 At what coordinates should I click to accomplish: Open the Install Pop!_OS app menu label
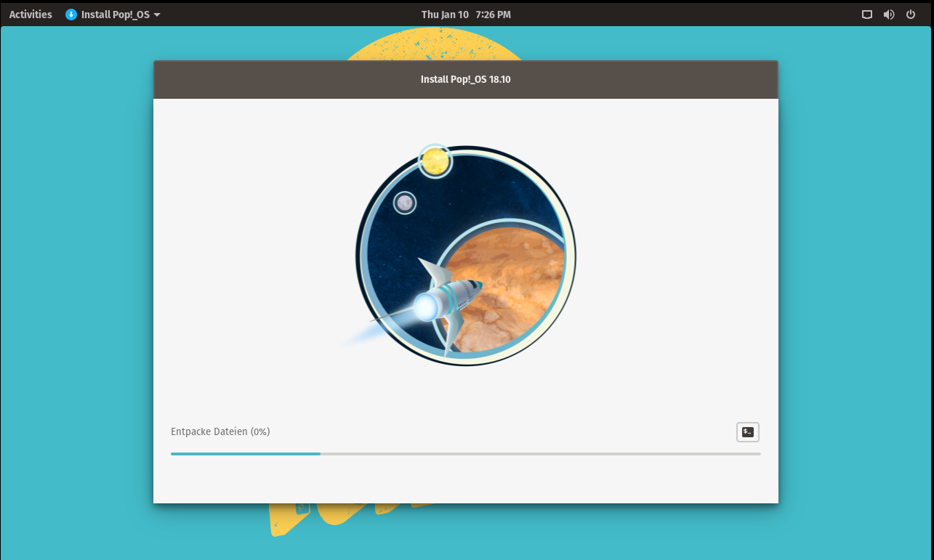(x=116, y=15)
